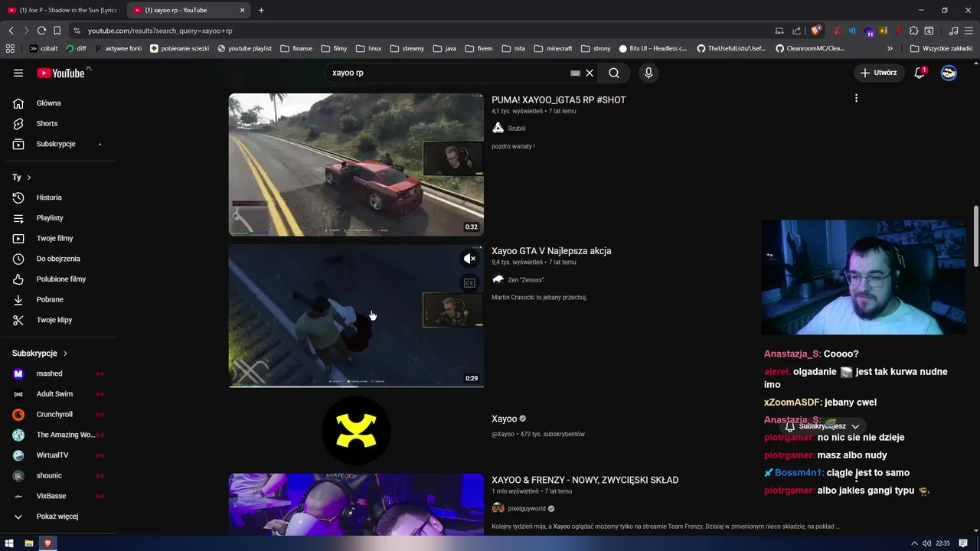Image resolution: width=980 pixels, height=551 pixels.
Task: Open the Xayoo channel name result
Action: [505, 419]
